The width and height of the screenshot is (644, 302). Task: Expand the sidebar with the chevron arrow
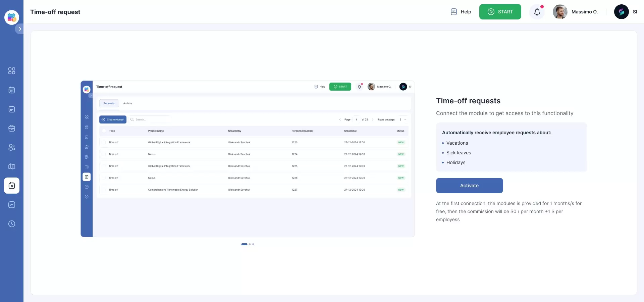[x=20, y=29]
